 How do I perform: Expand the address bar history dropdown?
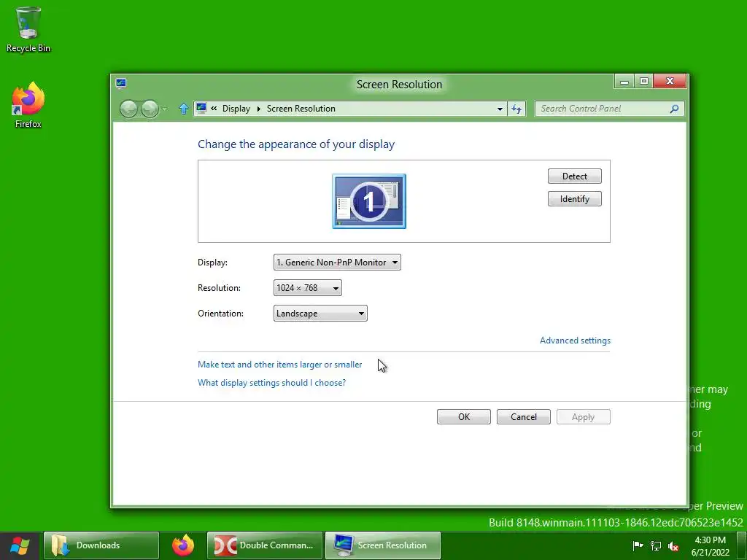(500, 109)
